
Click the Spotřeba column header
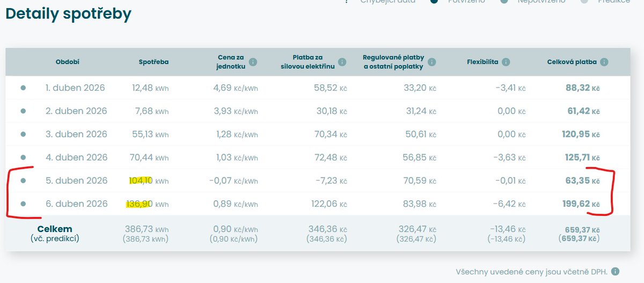tap(153, 62)
